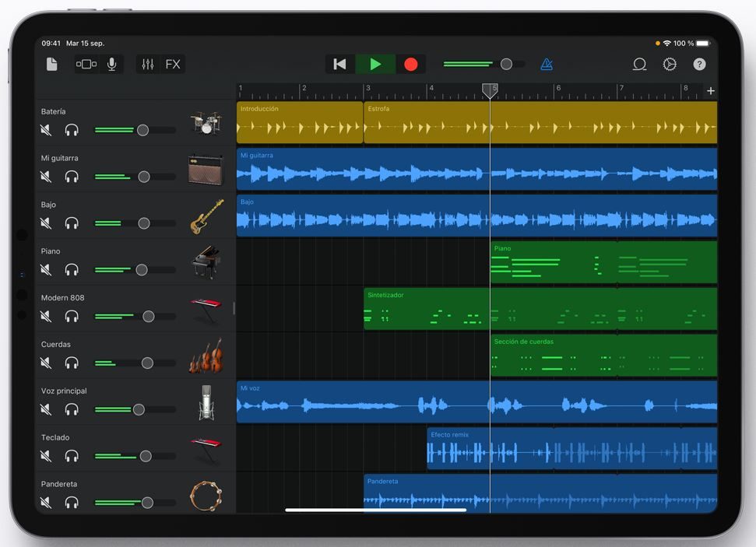
Task: Open the song settings gear icon
Action: (668, 65)
